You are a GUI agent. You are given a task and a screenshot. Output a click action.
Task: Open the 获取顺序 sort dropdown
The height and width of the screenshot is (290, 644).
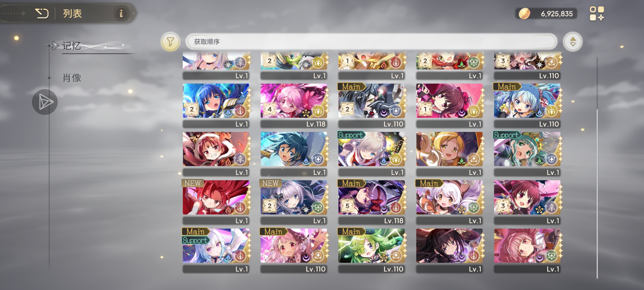(371, 42)
